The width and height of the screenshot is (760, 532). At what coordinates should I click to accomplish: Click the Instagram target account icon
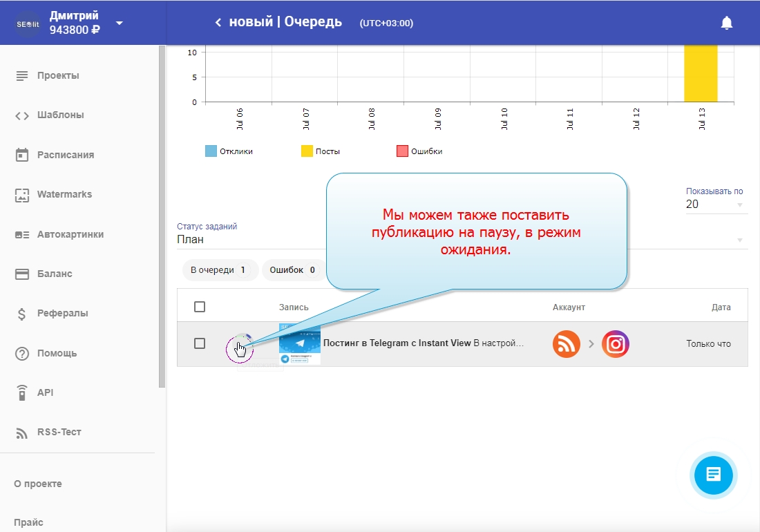pyautogui.click(x=615, y=344)
